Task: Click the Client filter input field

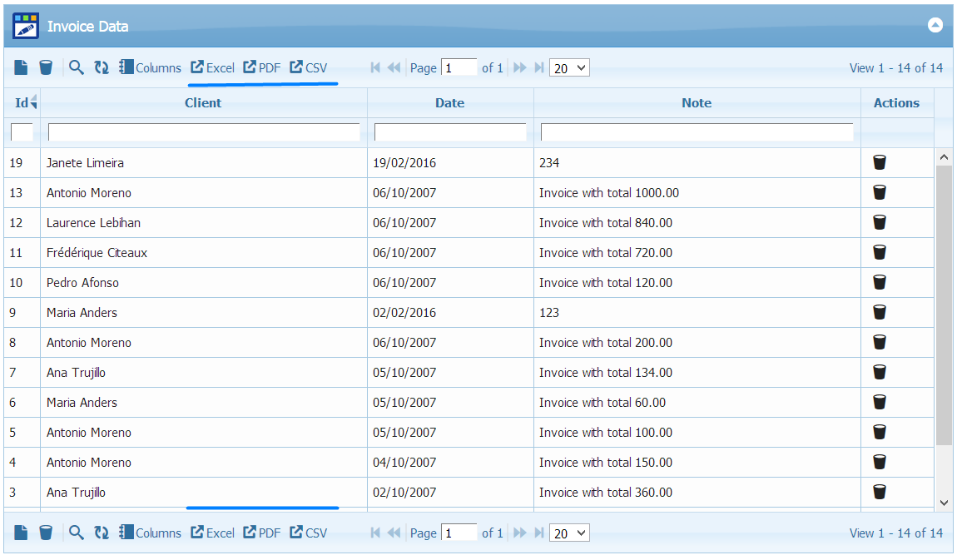Action: [204, 132]
